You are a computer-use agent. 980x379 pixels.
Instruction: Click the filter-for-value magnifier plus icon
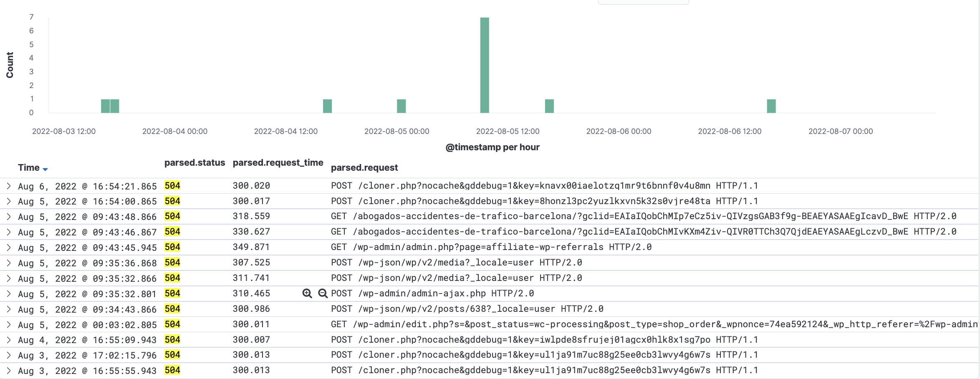[x=307, y=293]
